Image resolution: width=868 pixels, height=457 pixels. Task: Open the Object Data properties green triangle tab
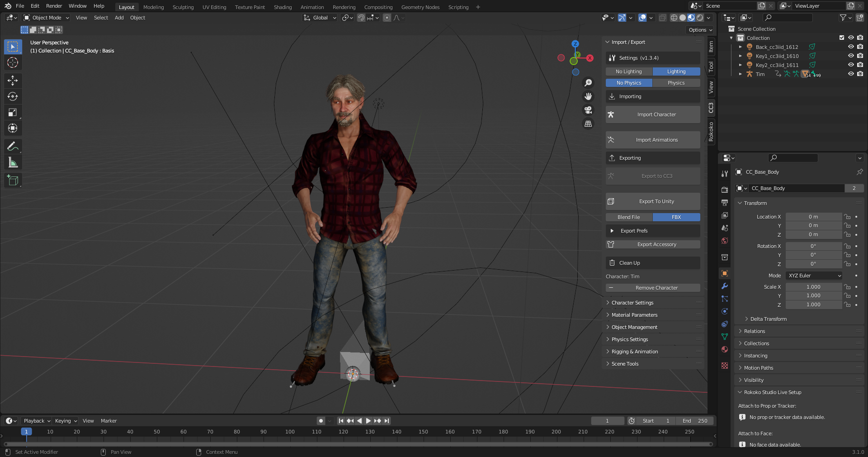[725, 337]
